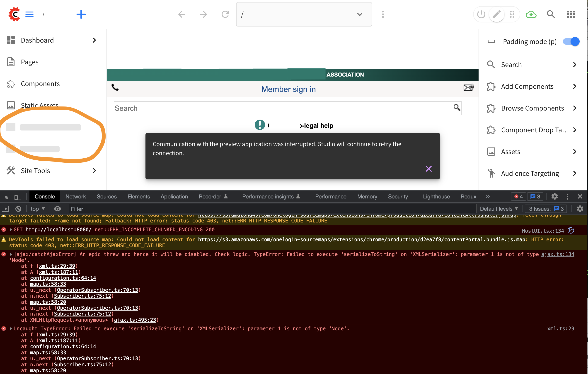Open the apps grid icon in top right
Viewport: 588px width, 374px height.
(x=571, y=14)
